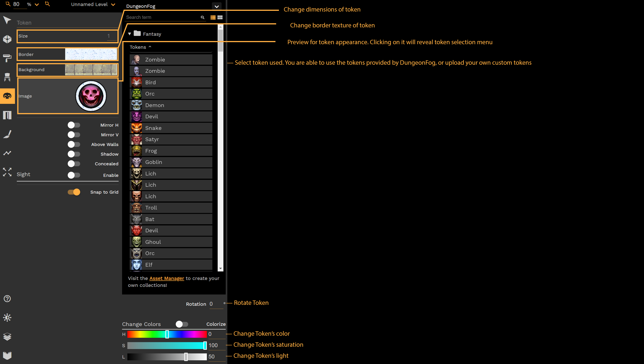The width and height of the screenshot is (644, 364).
Task: Click the lightness slider bar
Action: (167, 357)
